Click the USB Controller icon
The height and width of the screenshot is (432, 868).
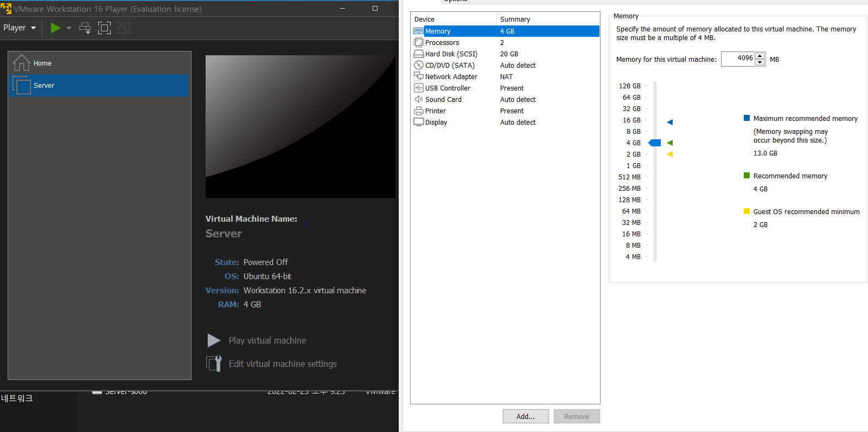tap(419, 88)
